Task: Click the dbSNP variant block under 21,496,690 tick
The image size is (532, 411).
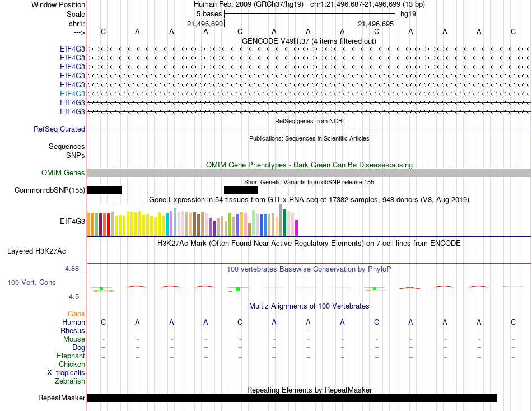Action: tap(241, 190)
